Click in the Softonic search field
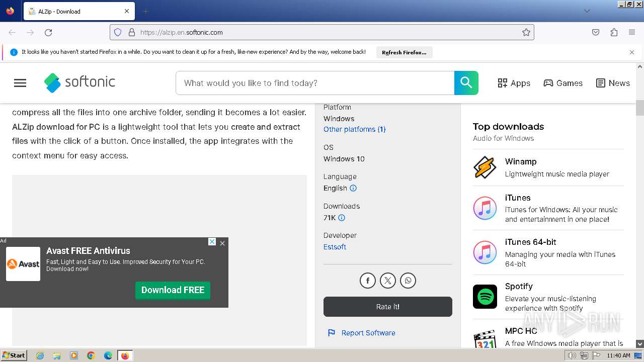The image size is (644, 362). [315, 83]
